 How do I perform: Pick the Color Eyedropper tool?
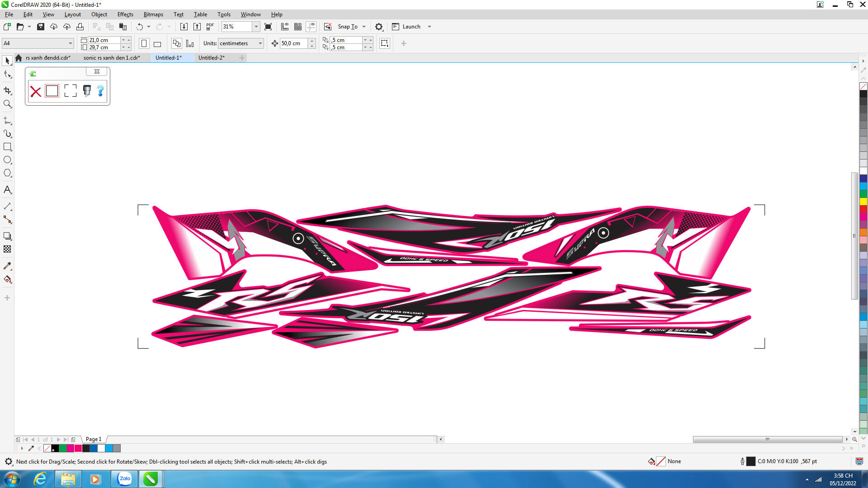click(7, 266)
